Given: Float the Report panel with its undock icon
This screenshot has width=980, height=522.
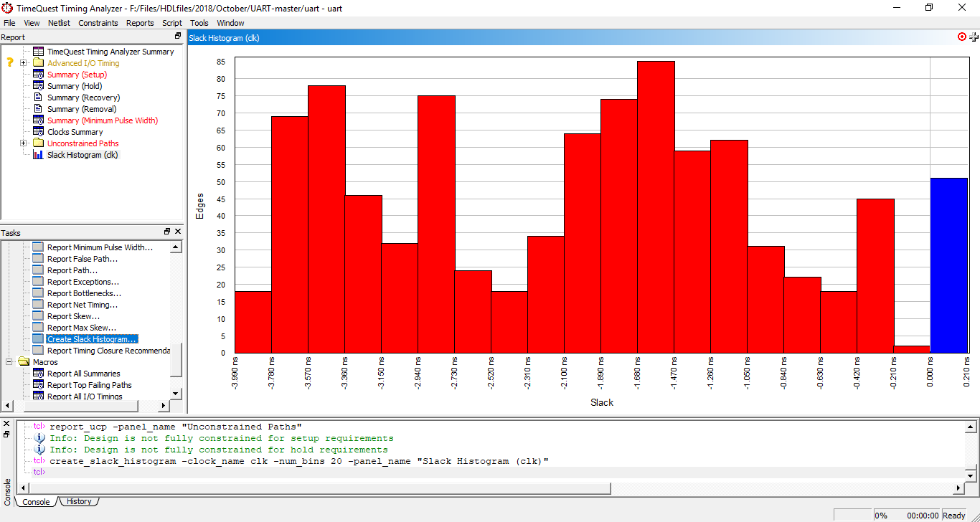Looking at the screenshot, I should coord(178,36).
